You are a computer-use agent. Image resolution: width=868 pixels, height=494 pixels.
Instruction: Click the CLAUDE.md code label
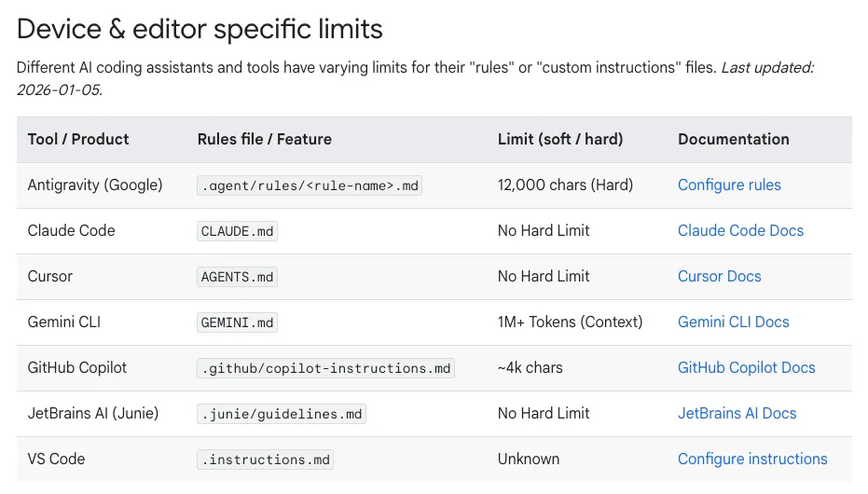click(237, 231)
